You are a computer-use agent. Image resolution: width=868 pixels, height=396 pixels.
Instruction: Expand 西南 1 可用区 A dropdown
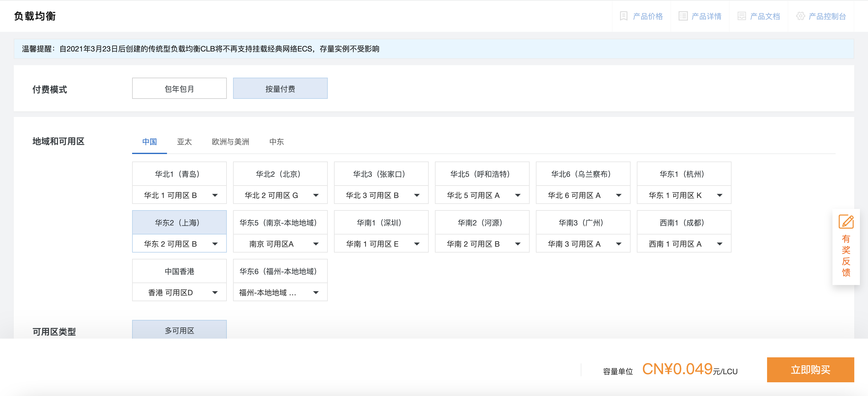(x=684, y=244)
